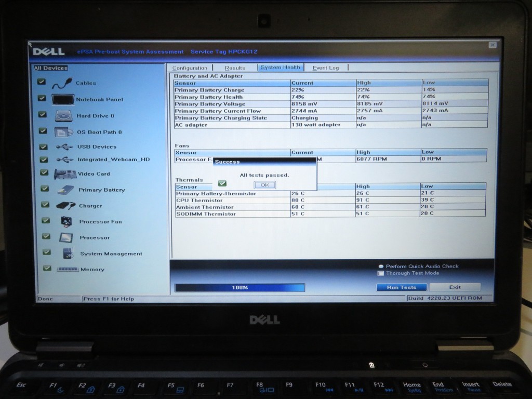Uncheck the Cables checkbox

click(x=42, y=82)
